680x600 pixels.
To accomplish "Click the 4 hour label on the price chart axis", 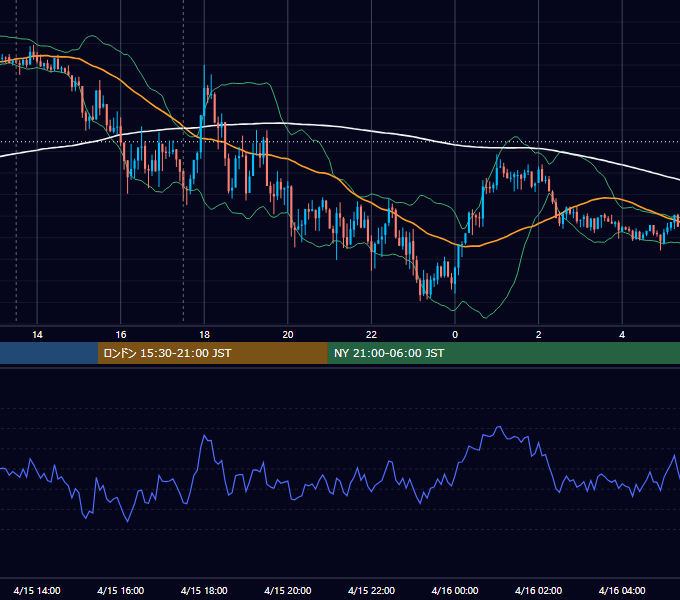I will (x=622, y=335).
